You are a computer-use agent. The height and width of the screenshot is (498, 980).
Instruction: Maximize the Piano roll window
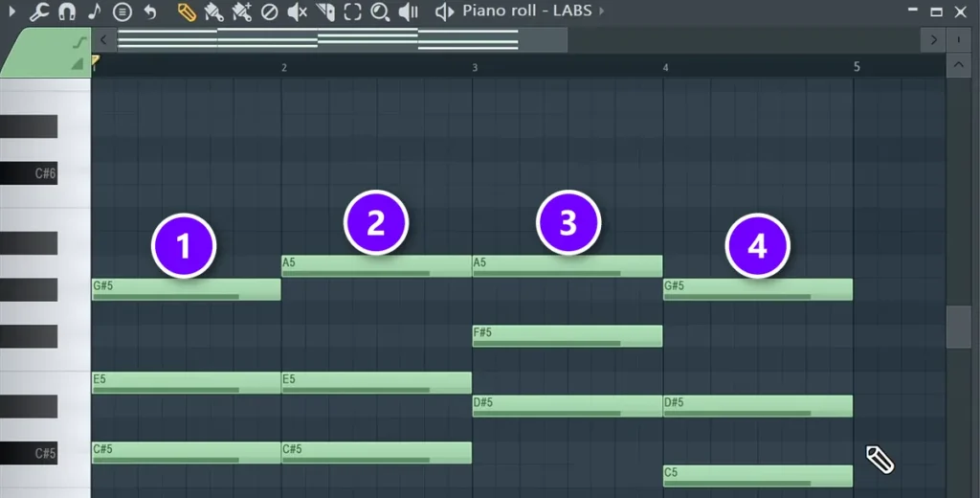pyautogui.click(x=936, y=11)
